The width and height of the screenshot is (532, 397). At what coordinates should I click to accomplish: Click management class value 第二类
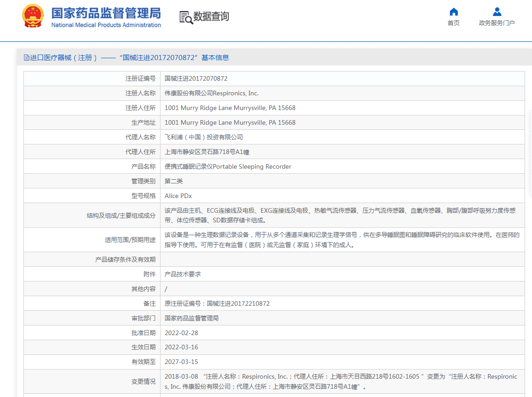pyautogui.click(x=174, y=181)
